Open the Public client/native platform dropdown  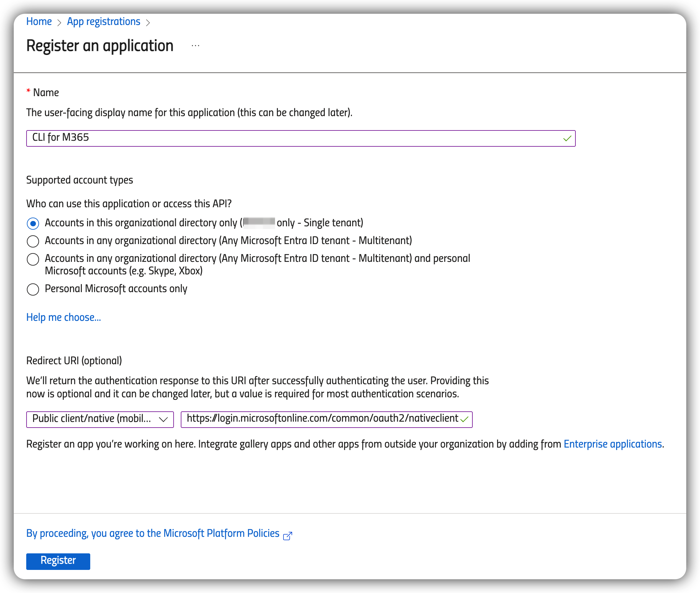click(x=91, y=419)
